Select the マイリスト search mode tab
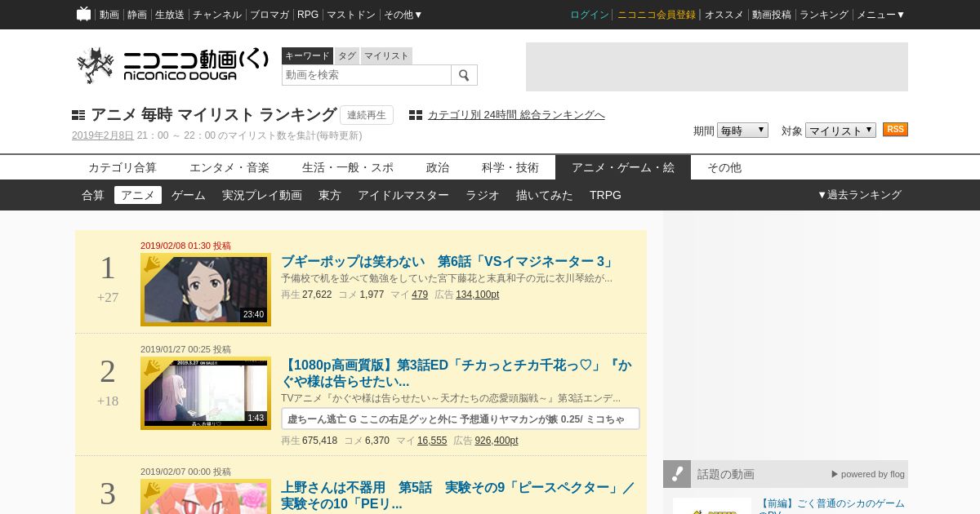The image size is (980, 514). 386,55
